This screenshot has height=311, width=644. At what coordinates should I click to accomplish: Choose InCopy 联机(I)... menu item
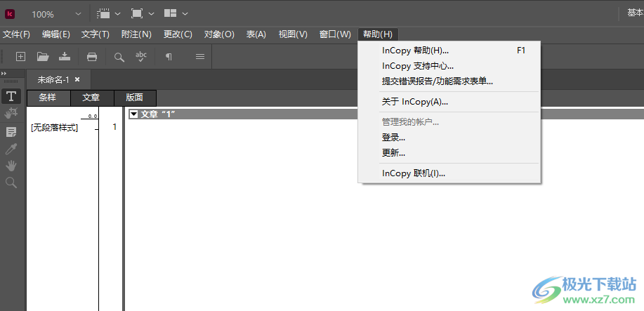pyautogui.click(x=449, y=173)
